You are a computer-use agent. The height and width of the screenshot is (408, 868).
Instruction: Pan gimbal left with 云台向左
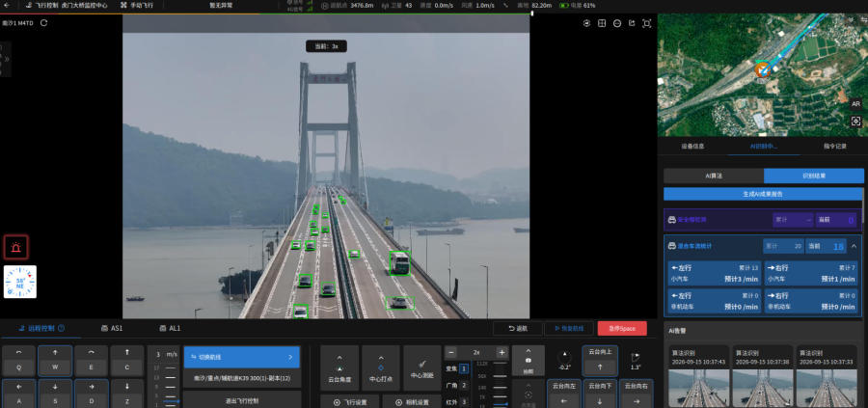tap(564, 394)
